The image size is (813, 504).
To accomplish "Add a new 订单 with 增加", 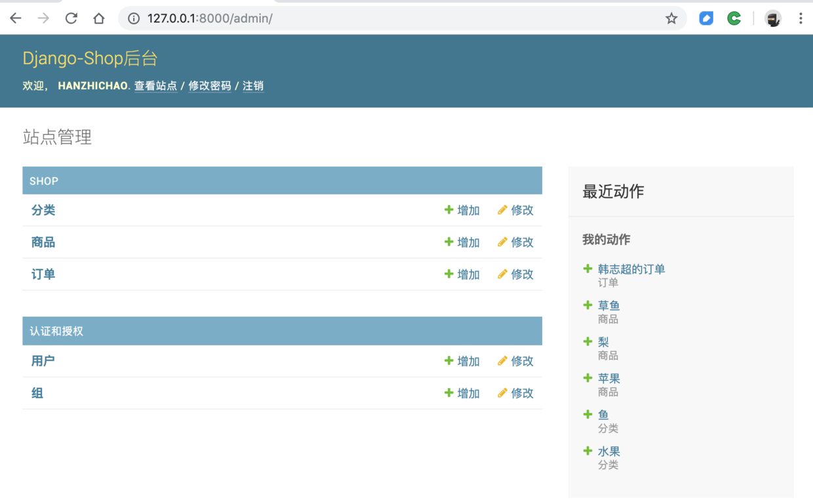I will (x=462, y=275).
